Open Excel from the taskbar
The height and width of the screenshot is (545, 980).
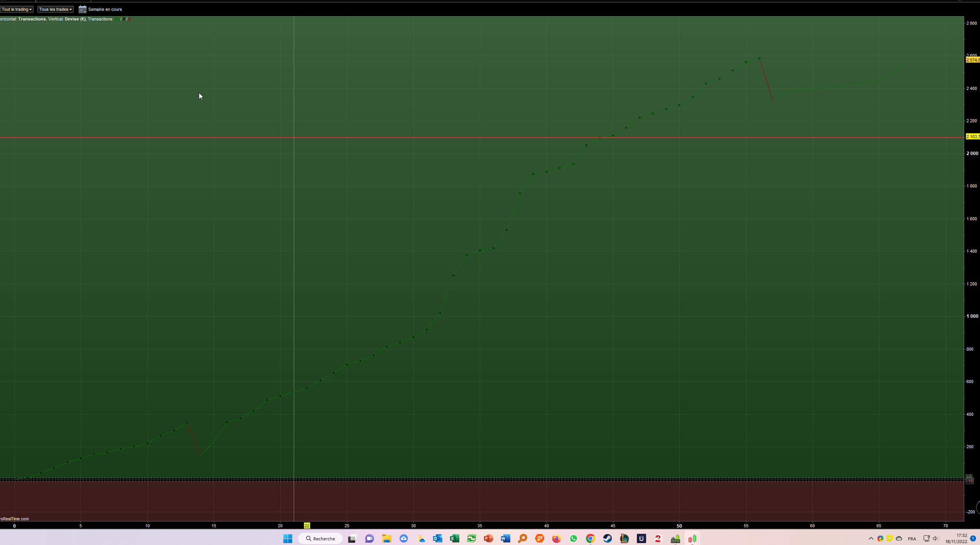pos(455,539)
